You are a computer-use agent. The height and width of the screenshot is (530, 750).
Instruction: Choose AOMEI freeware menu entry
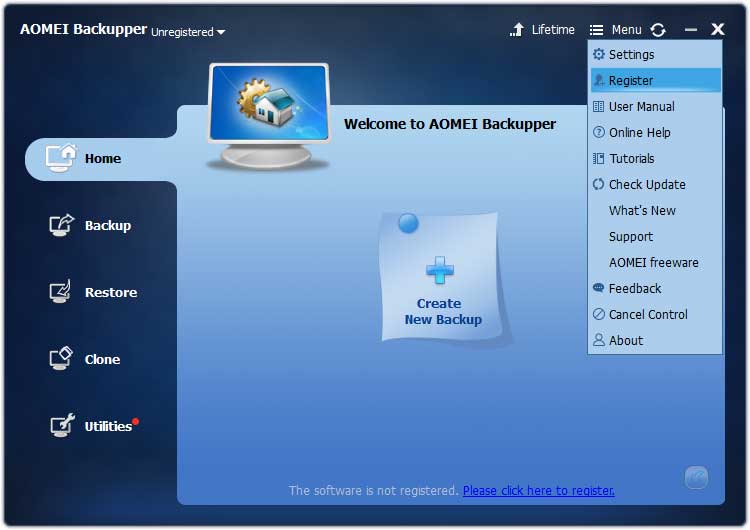point(653,262)
